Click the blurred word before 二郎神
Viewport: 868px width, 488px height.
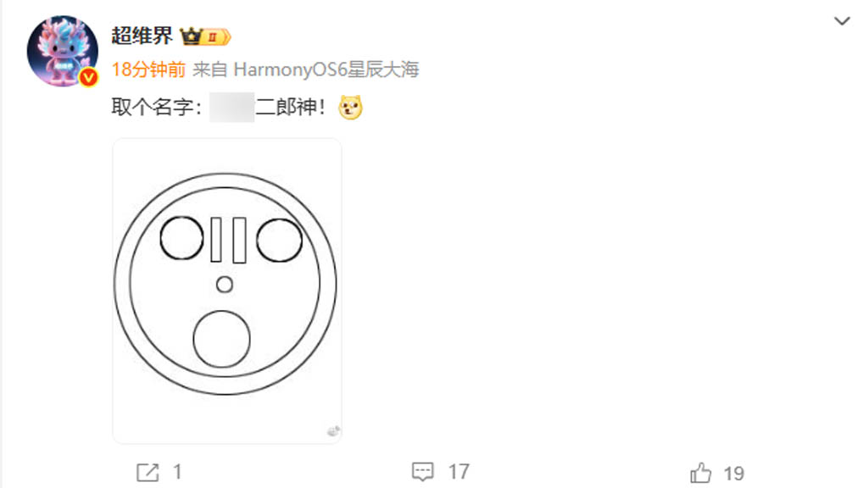pos(232,108)
